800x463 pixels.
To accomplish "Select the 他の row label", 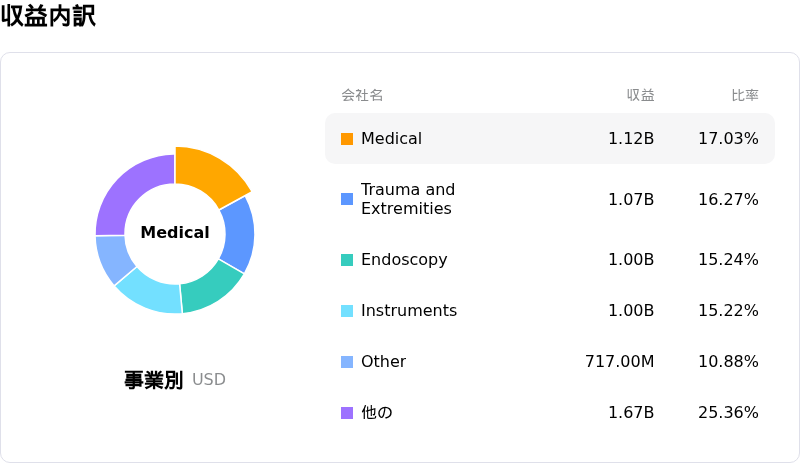I will point(377,412).
